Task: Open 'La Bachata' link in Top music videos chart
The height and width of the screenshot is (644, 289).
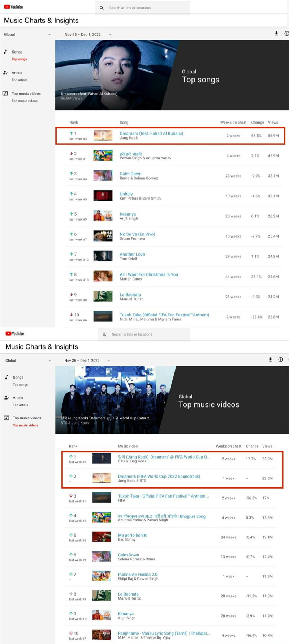Action: [128, 594]
